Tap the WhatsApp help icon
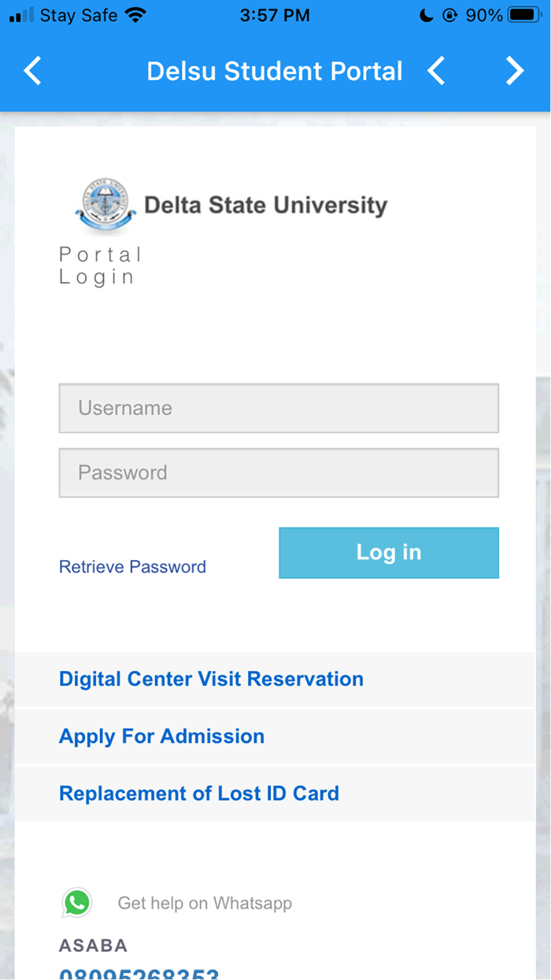Screen dimensions: 551x980 [76, 903]
